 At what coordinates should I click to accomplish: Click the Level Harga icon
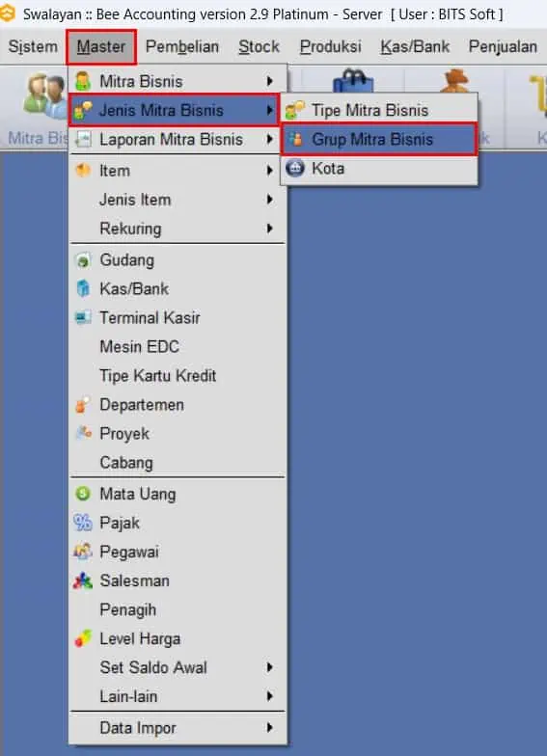(83, 638)
